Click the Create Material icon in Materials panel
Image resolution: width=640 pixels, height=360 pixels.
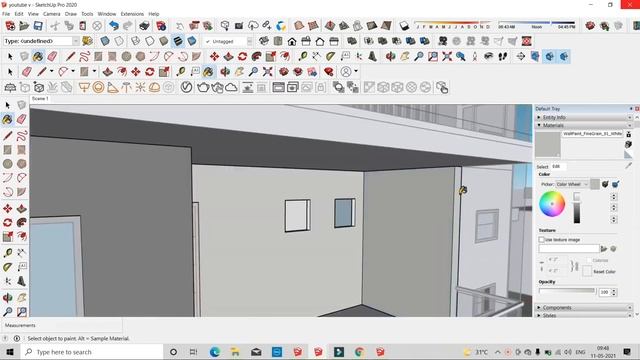point(628,144)
